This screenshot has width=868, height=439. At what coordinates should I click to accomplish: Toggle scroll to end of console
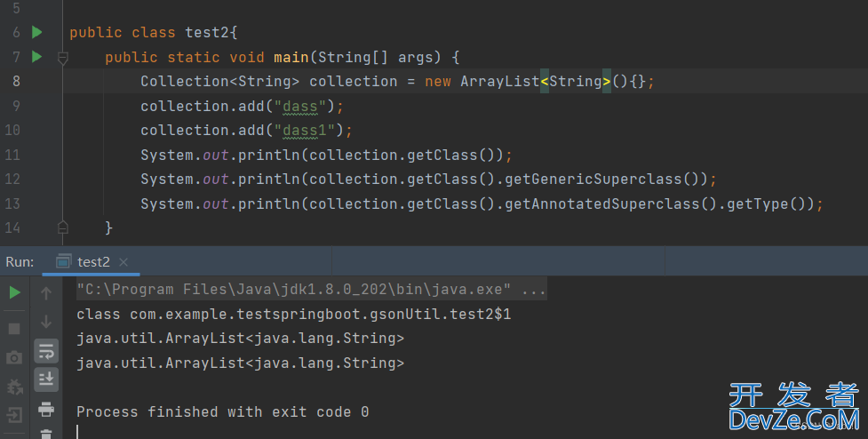[46, 379]
